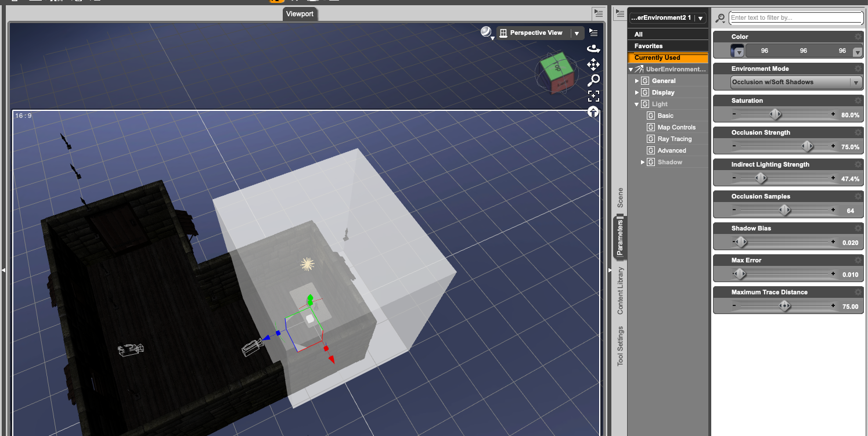Viewport: 868px width, 436px height.
Task: Click the green Y-axis gizmo handle
Action: pos(310,300)
